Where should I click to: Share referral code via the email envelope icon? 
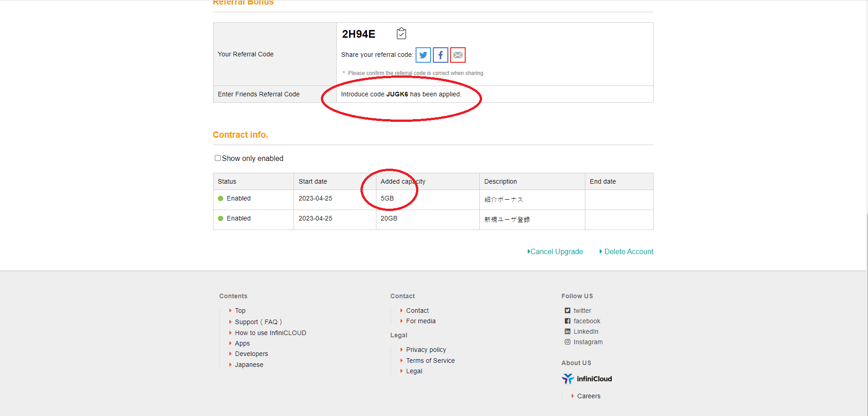pos(458,55)
